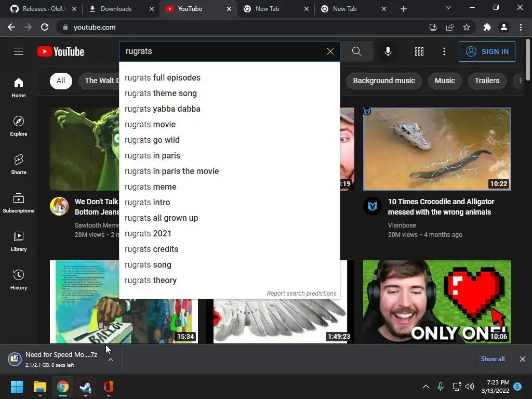Open the ONLY ONE heart video thumbnail

click(x=437, y=302)
